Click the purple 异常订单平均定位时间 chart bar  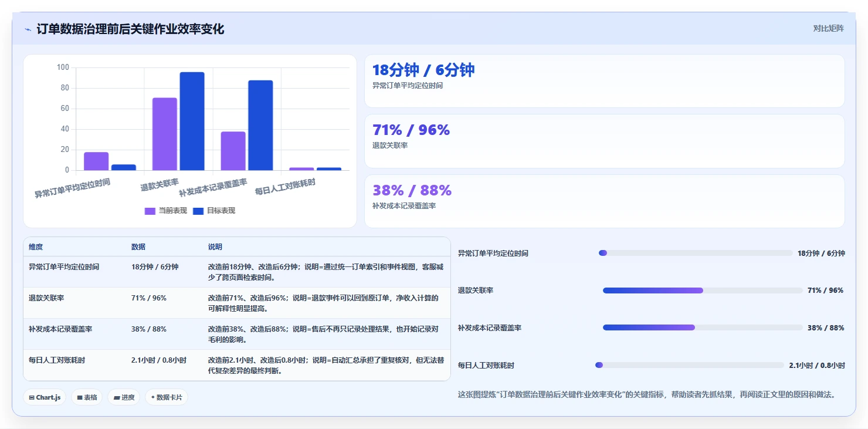click(x=96, y=161)
